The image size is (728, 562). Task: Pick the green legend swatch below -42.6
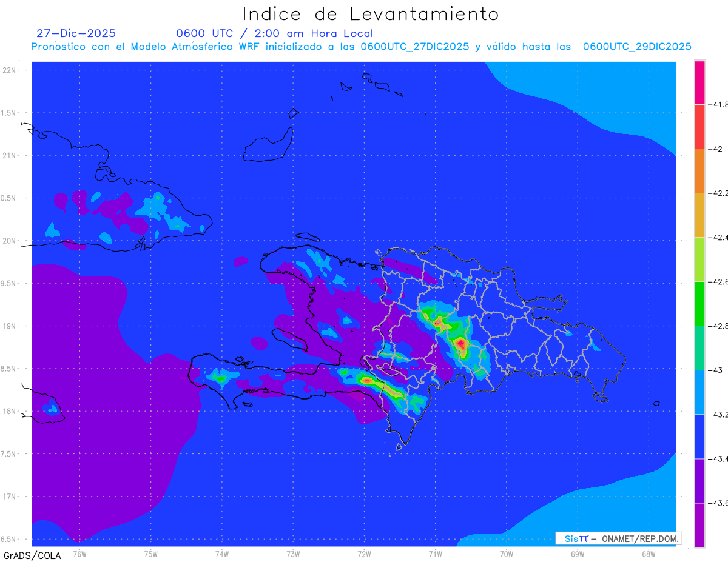(x=699, y=304)
